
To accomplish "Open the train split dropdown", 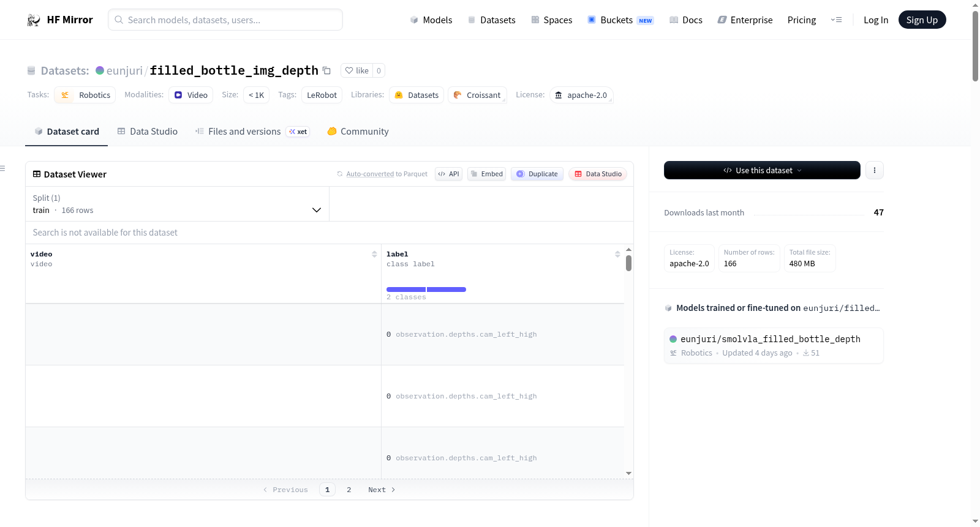I will tap(178, 204).
